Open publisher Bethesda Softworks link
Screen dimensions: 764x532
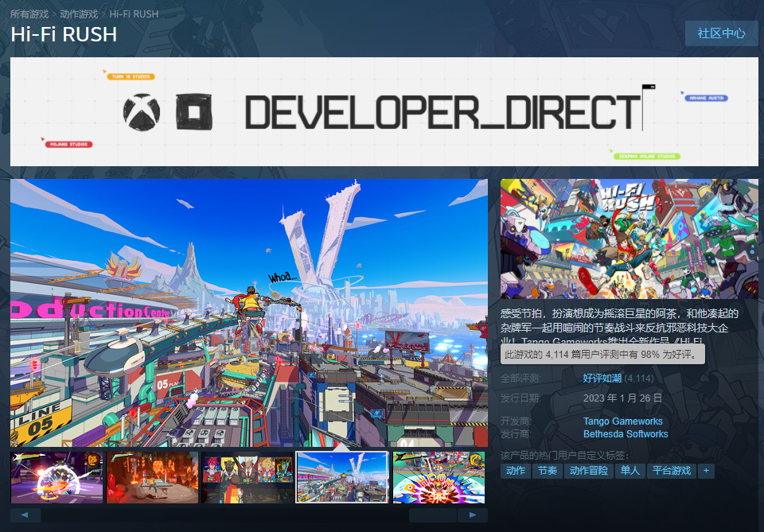[626, 434]
